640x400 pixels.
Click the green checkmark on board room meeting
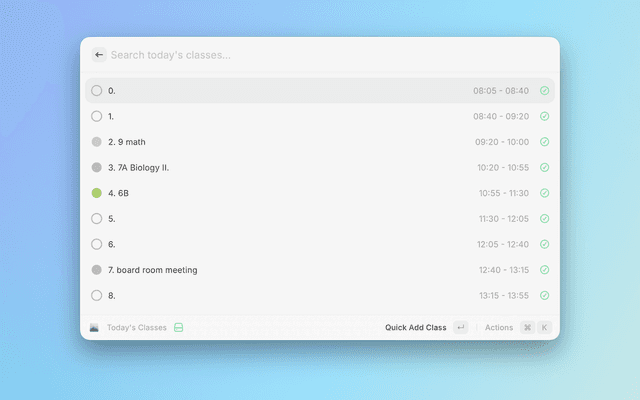click(x=544, y=270)
